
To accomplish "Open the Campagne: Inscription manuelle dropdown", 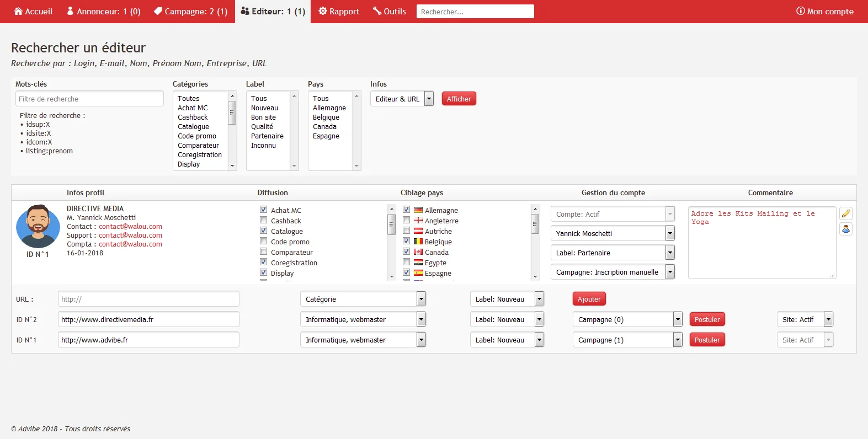I will tap(613, 272).
